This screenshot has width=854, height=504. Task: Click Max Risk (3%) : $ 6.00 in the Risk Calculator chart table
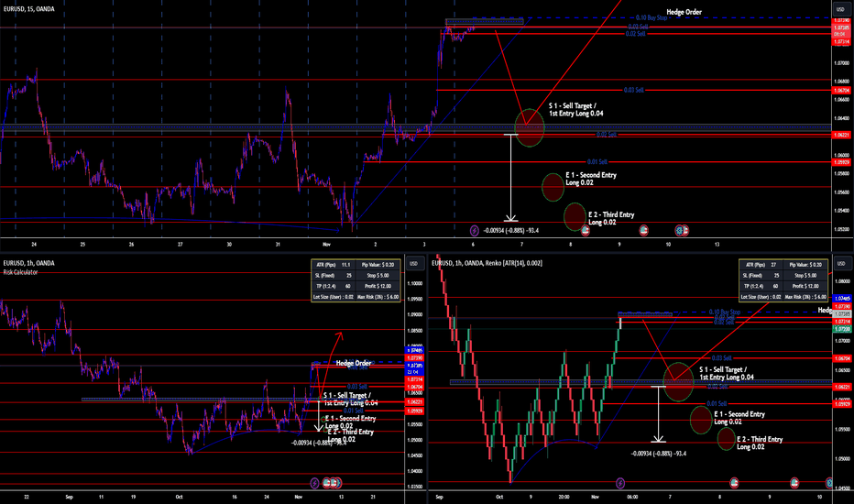click(378, 297)
